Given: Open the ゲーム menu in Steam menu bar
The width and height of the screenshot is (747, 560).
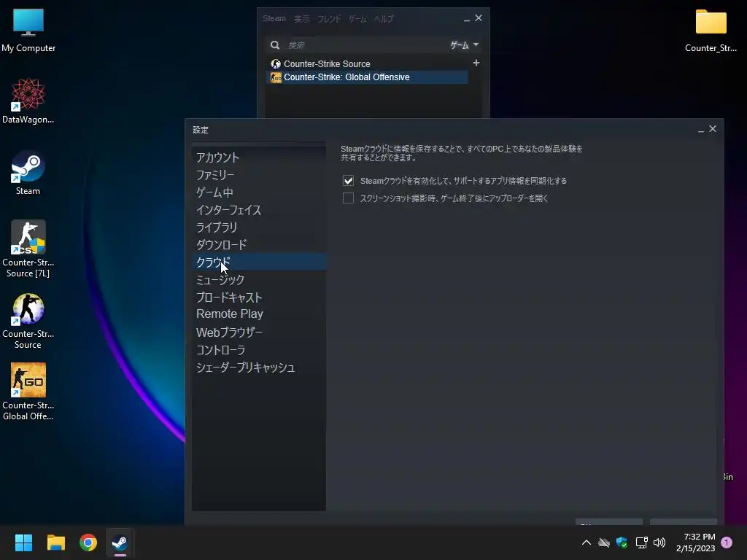Looking at the screenshot, I should 357,18.
